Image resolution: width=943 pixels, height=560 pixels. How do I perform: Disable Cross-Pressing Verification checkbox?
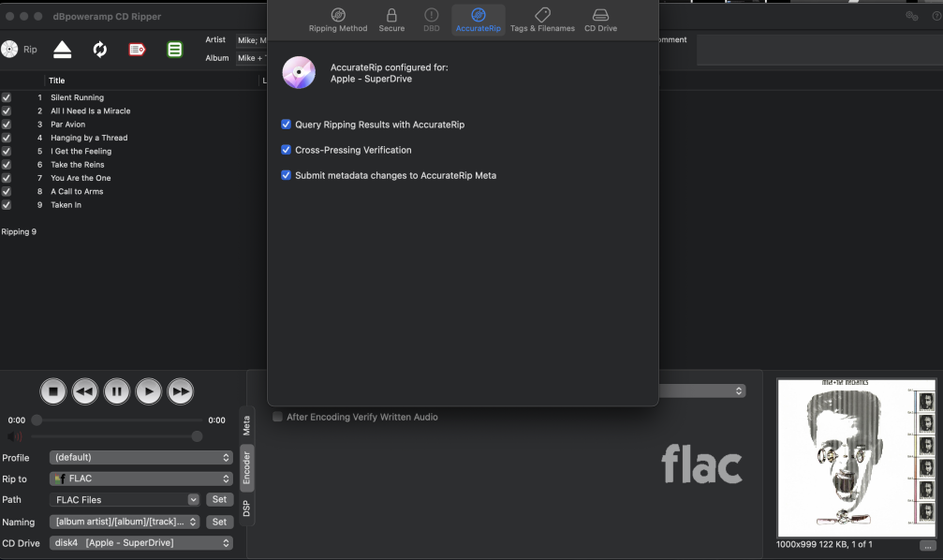287,150
